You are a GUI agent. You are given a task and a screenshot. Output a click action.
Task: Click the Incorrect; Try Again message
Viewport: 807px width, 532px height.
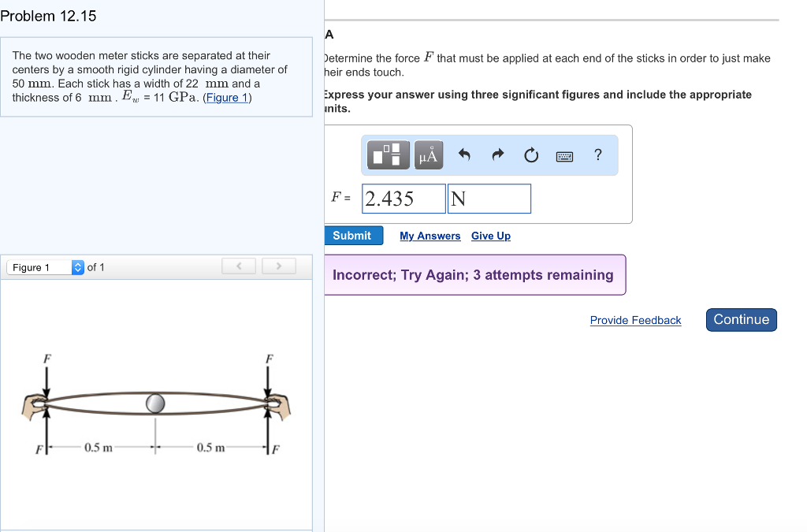point(474,275)
